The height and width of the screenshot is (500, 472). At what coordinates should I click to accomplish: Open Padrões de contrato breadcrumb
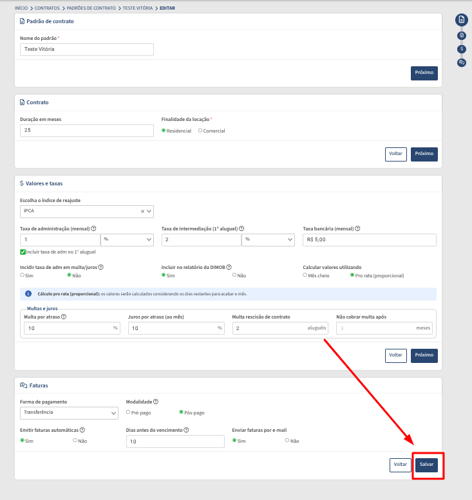(x=91, y=8)
